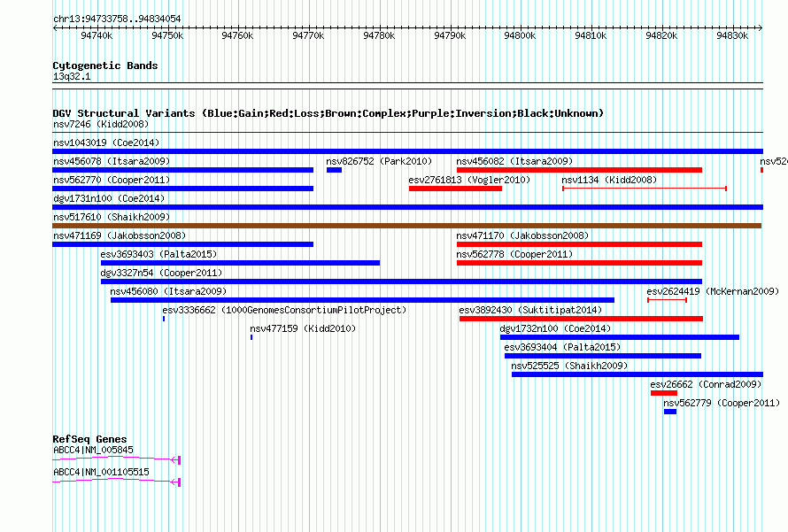Click the red bar under esv2761813 (Vogler2010)
Viewport: 788px width, 532px height.
(x=455, y=189)
